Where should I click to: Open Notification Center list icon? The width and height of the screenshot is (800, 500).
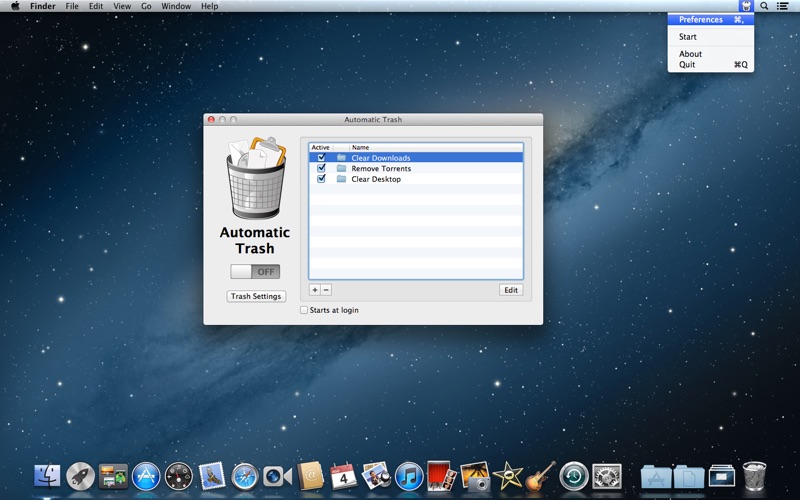[x=782, y=6]
